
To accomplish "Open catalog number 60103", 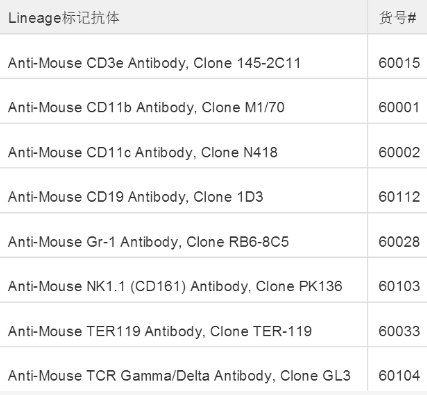I will [x=399, y=286].
